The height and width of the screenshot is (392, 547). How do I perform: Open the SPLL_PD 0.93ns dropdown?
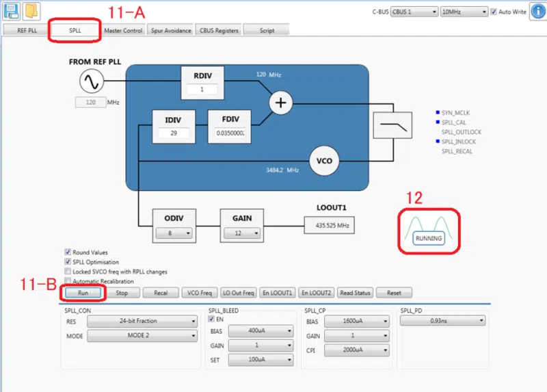(443, 321)
